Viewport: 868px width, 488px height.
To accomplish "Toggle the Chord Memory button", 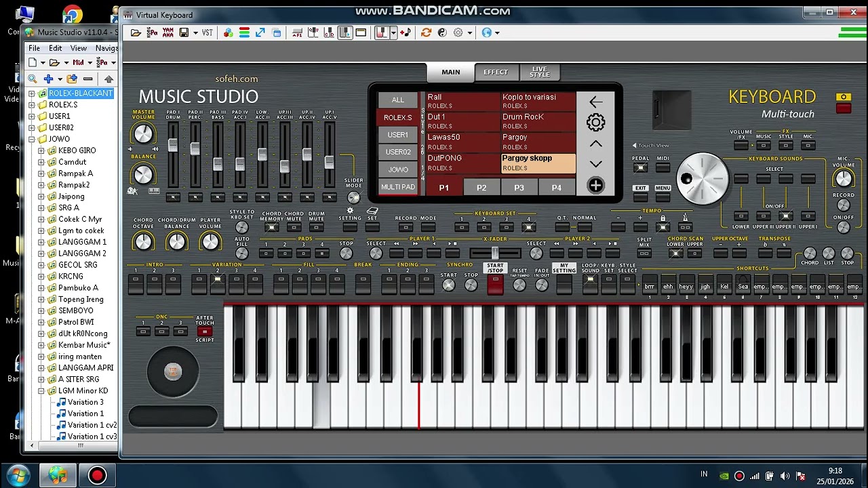I will tap(271, 227).
